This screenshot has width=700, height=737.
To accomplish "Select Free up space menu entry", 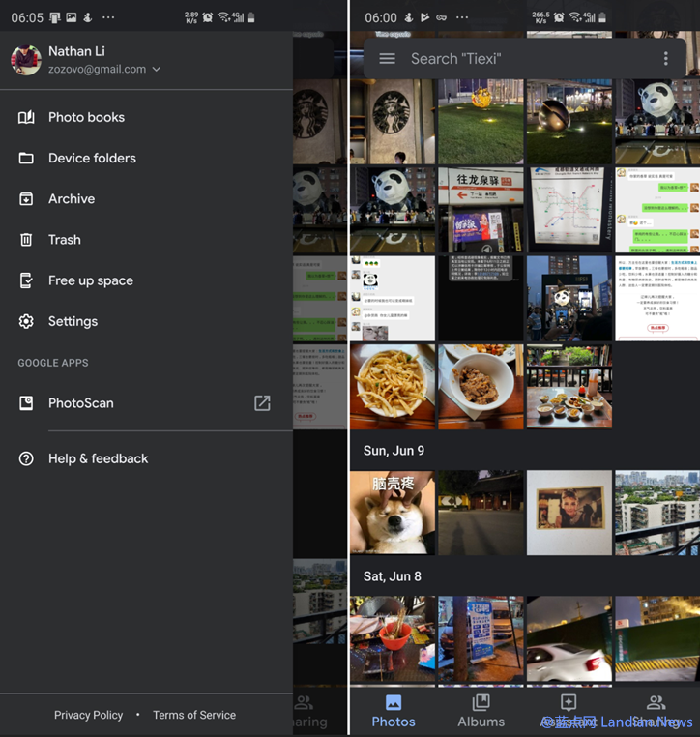I will [x=146, y=280].
